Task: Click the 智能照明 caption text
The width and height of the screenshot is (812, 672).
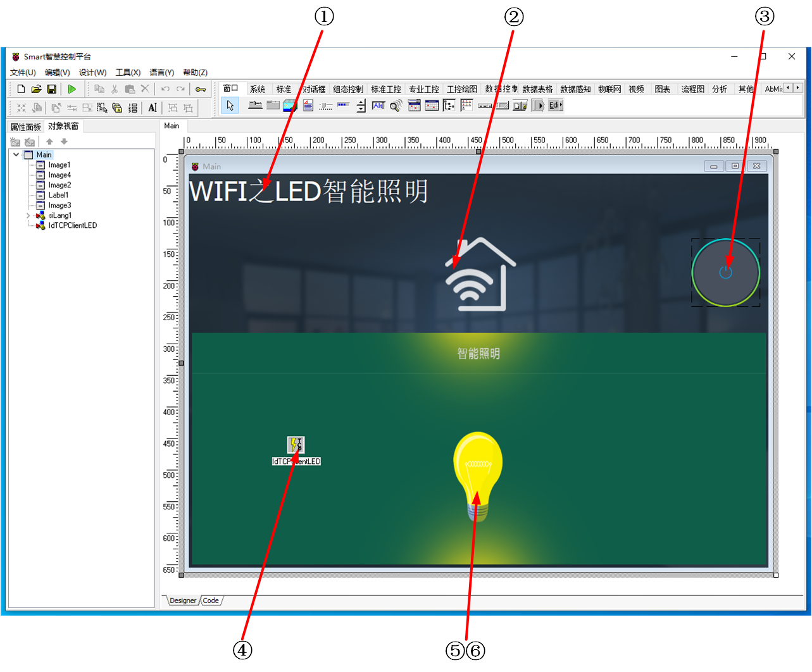Action: [479, 354]
